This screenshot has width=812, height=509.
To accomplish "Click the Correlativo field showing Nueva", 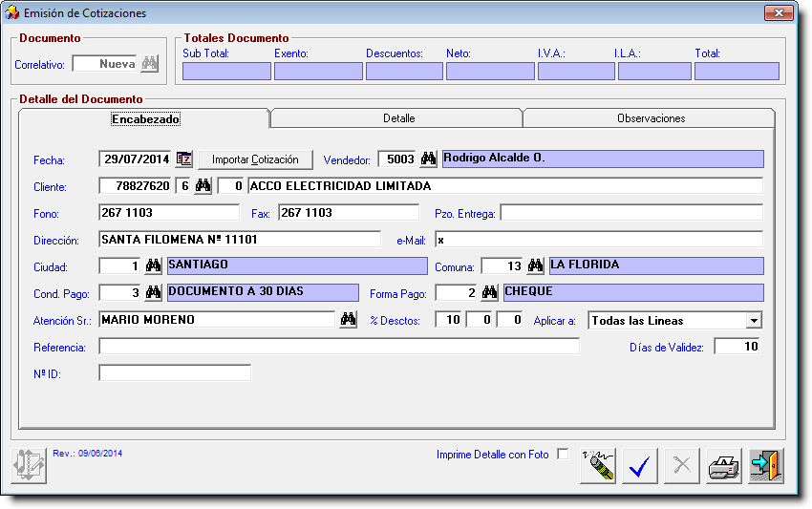I will (105, 64).
